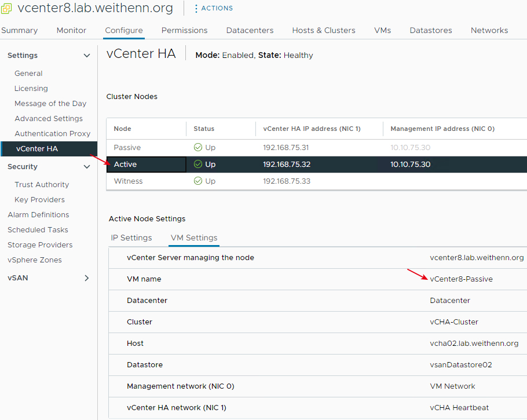527x420 pixels.
Task: Click the Security section heading
Action: click(x=23, y=167)
